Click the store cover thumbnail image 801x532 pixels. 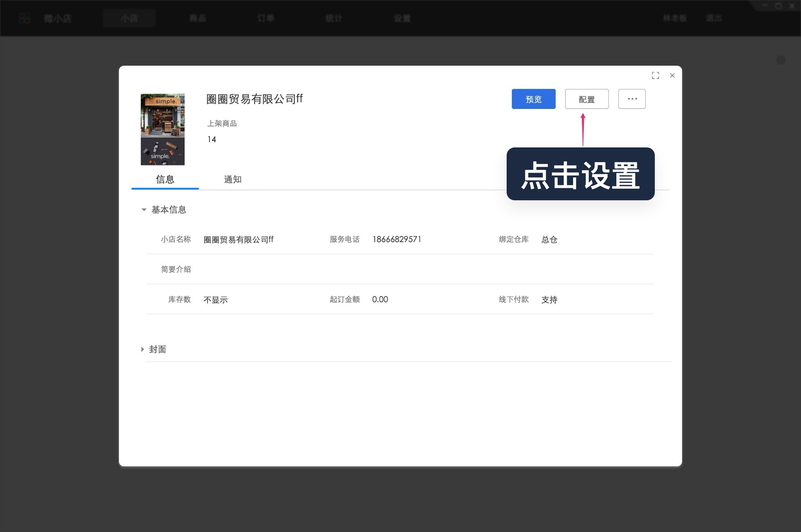162,129
